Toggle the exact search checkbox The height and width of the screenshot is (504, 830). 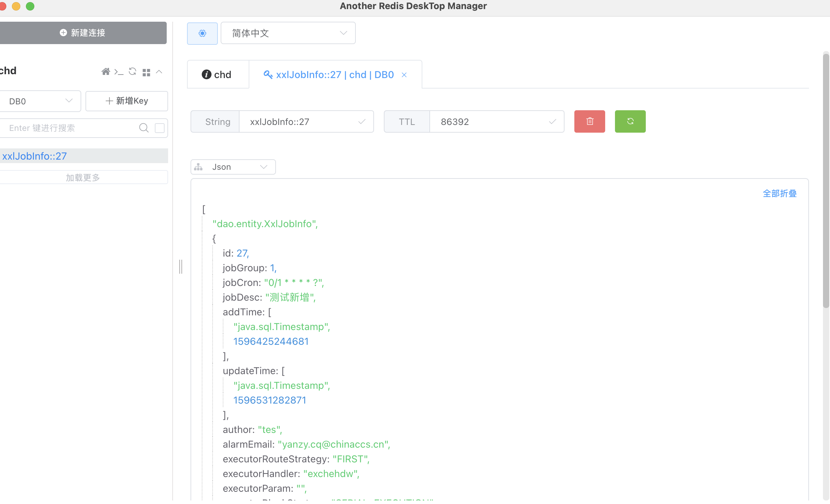pyautogui.click(x=160, y=128)
